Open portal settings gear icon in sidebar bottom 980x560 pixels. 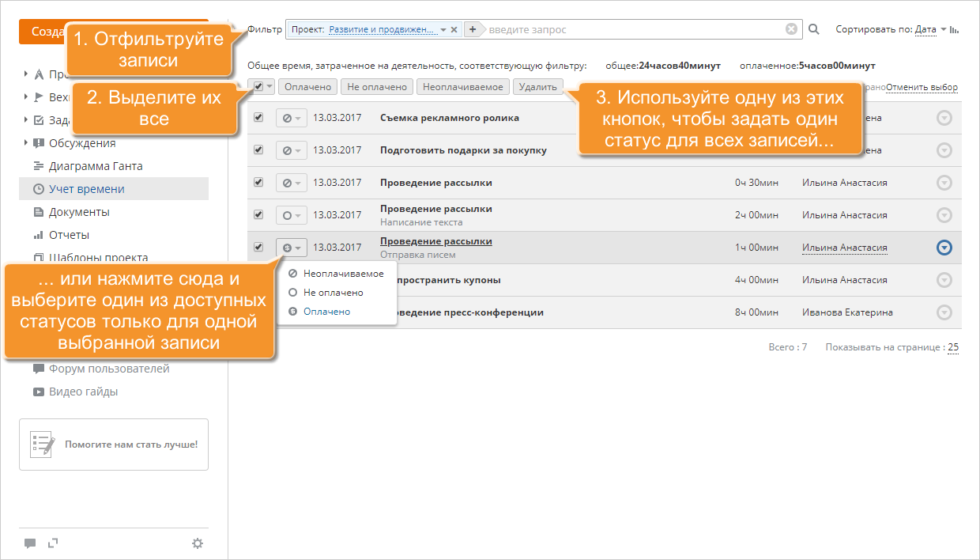click(x=198, y=543)
